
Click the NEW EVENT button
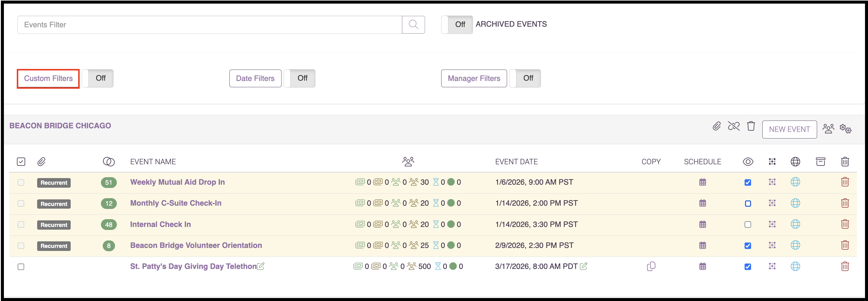coord(789,130)
